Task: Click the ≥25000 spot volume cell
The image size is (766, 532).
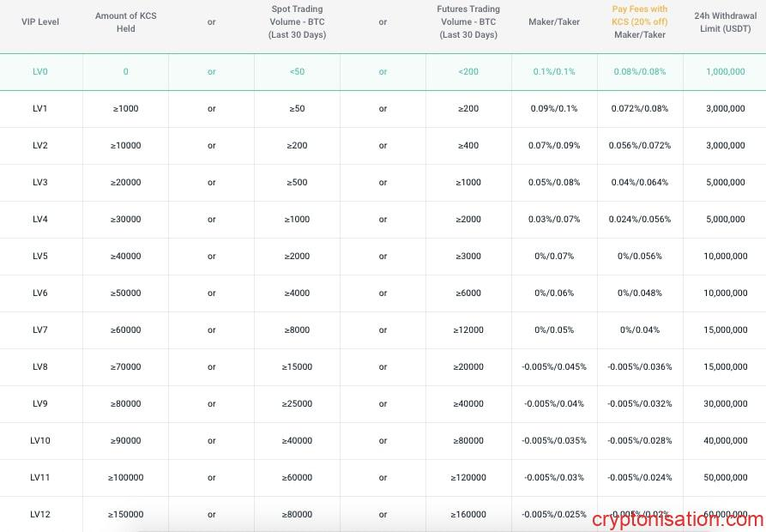Action: coord(297,404)
